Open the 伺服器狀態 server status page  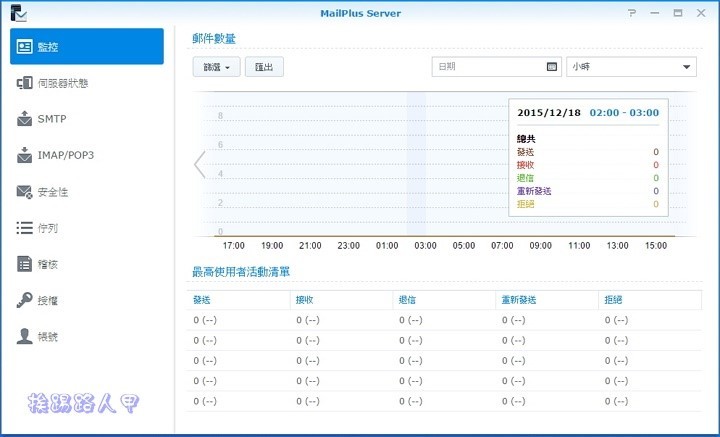tap(86, 83)
